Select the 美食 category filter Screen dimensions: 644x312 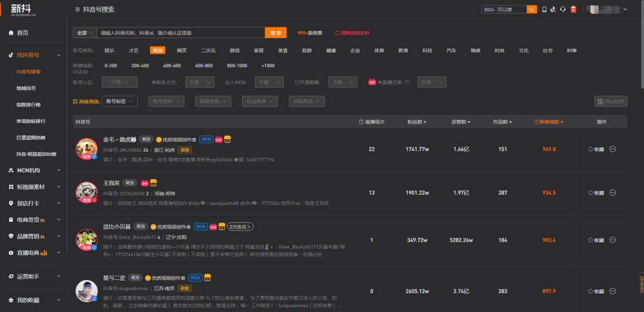point(283,51)
